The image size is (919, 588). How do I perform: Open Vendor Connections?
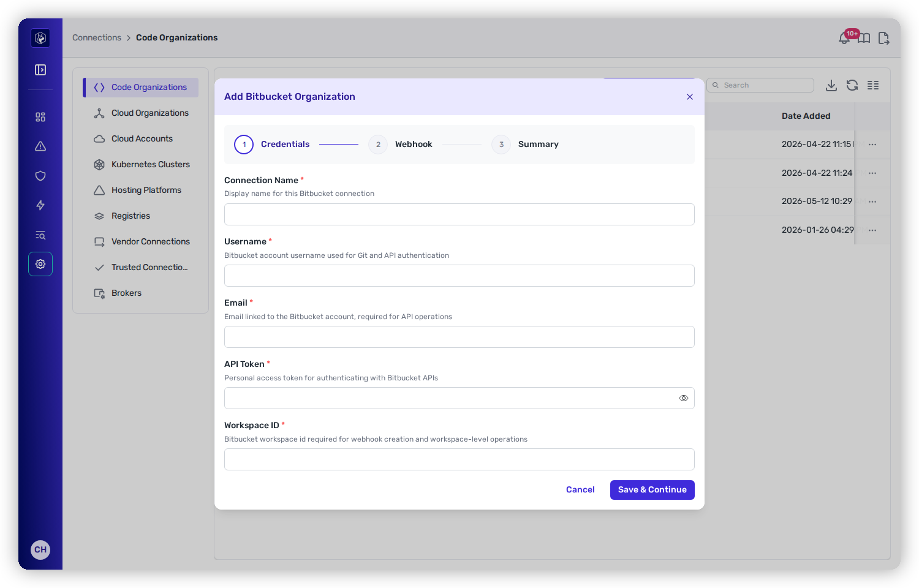coord(141,242)
